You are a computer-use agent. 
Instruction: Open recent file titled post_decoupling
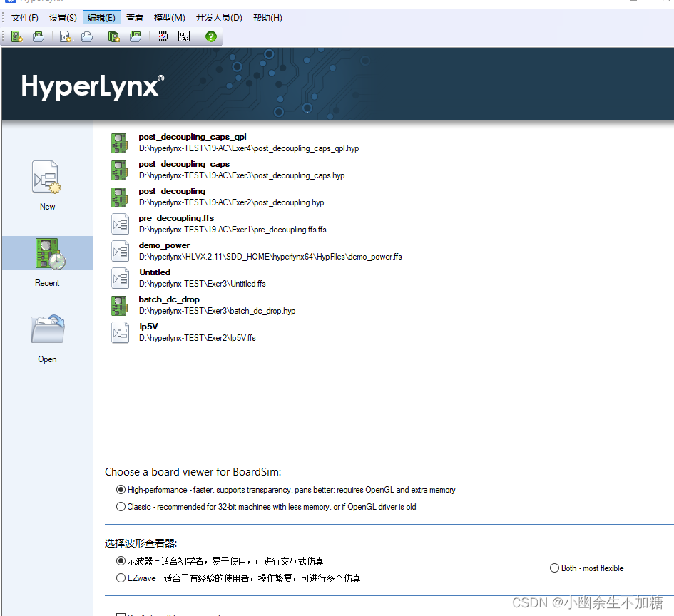tap(172, 191)
